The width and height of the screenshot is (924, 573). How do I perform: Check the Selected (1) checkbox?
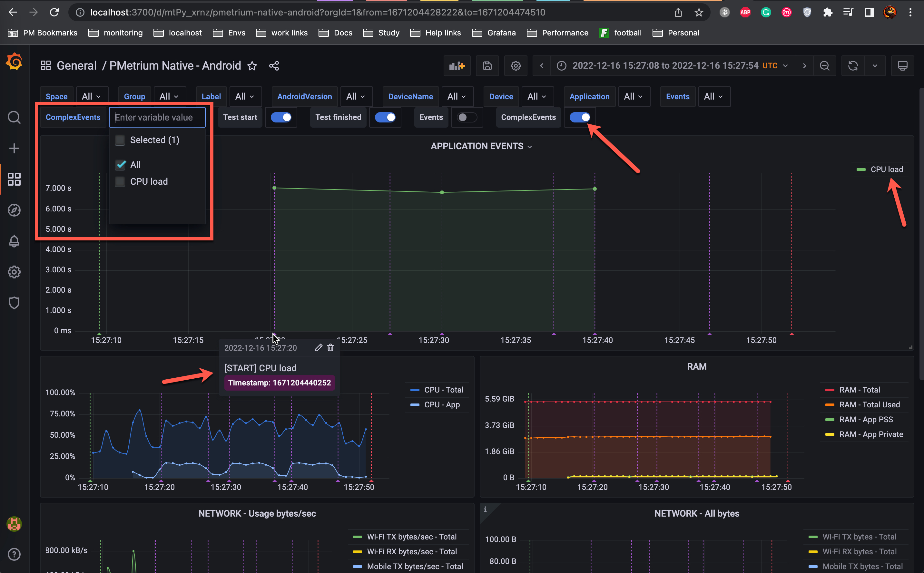[x=120, y=140]
